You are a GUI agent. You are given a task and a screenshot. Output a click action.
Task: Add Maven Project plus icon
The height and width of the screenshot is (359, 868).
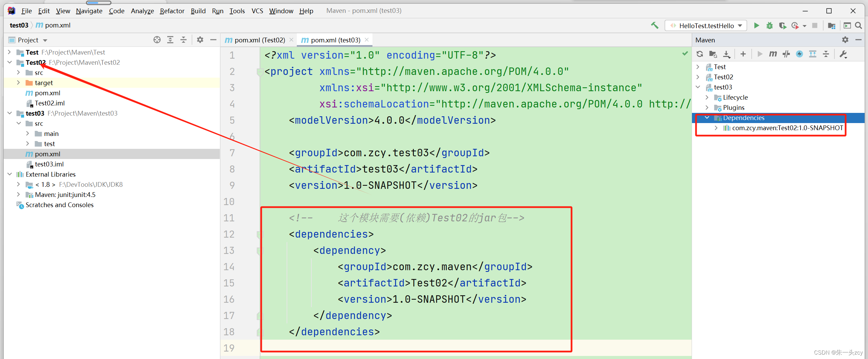click(x=743, y=54)
